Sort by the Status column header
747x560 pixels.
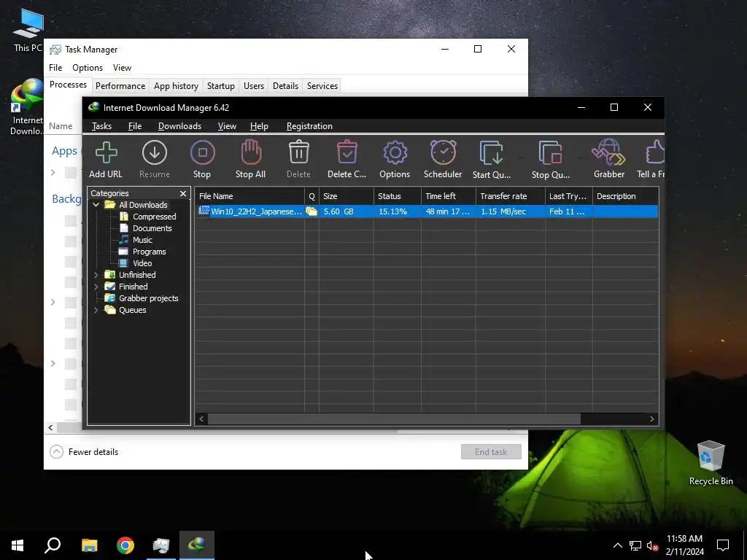pos(398,196)
